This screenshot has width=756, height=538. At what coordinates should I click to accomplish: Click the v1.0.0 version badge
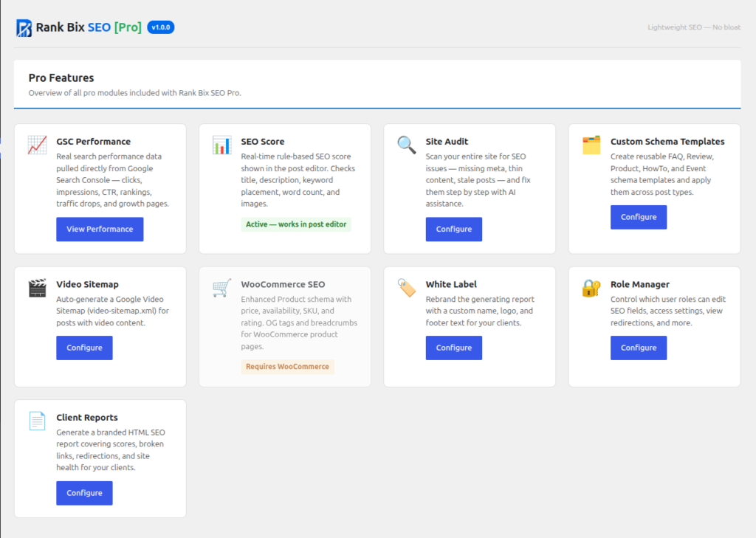[160, 27]
